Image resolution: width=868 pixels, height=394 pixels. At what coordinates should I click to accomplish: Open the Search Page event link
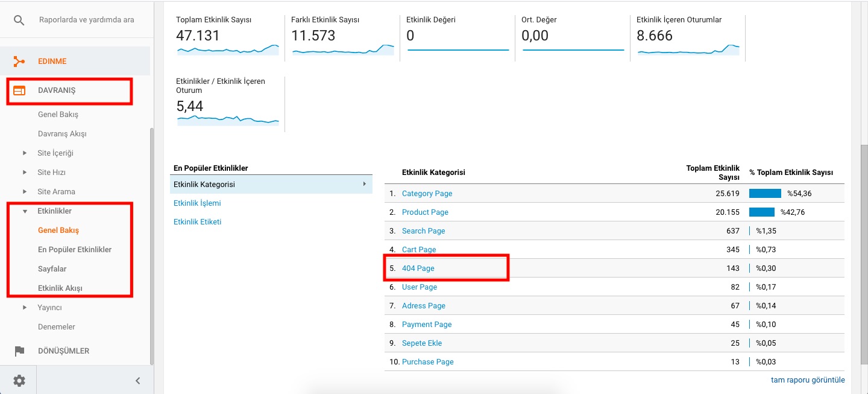[x=423, y=231]
